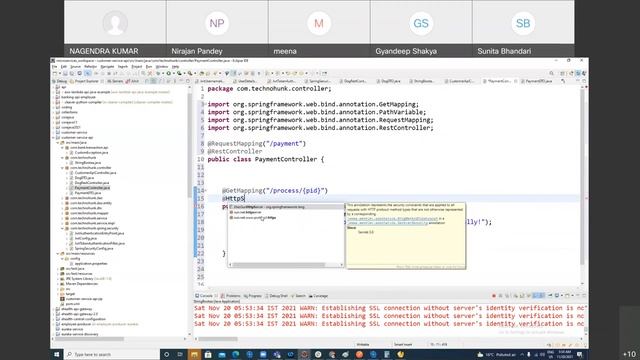The image size is (640, 360).
Task: Click the console horizontal scrollbar
Action: pos(218,339)
